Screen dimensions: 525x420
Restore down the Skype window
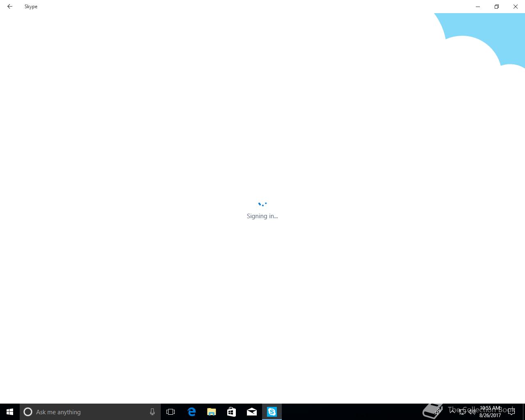497,7
